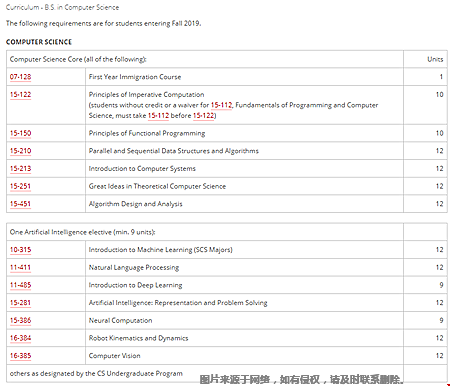The width and height of the screenshot is (450, 386).
Task: Click units value 9 in Neural Computation row
Action: (x=441, y=320)
